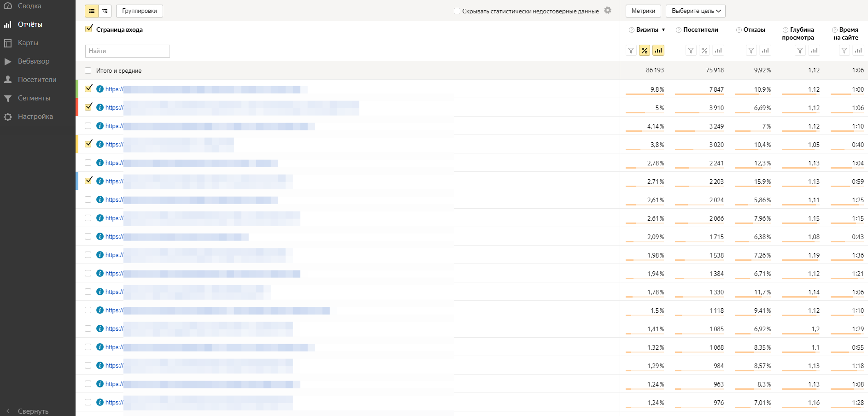868x416 pixels.
Task: Select the total visits value 86 193
Action: point(655,70)
